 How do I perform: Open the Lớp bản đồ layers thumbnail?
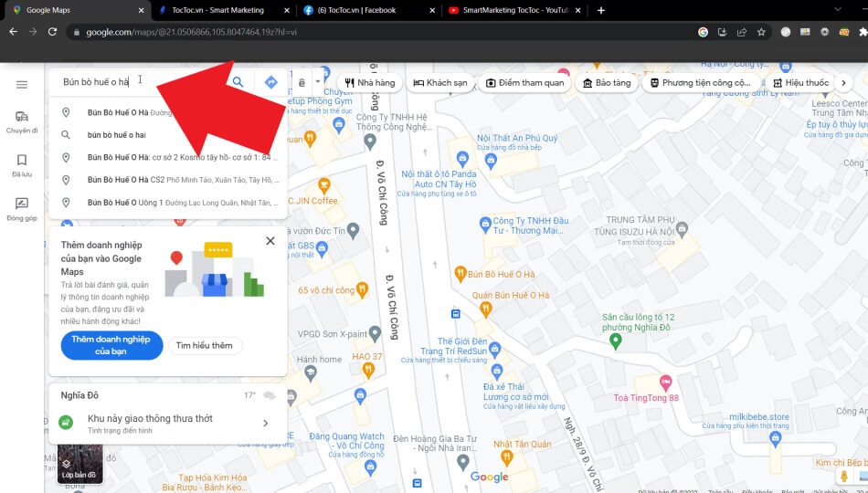click(80, 464)
